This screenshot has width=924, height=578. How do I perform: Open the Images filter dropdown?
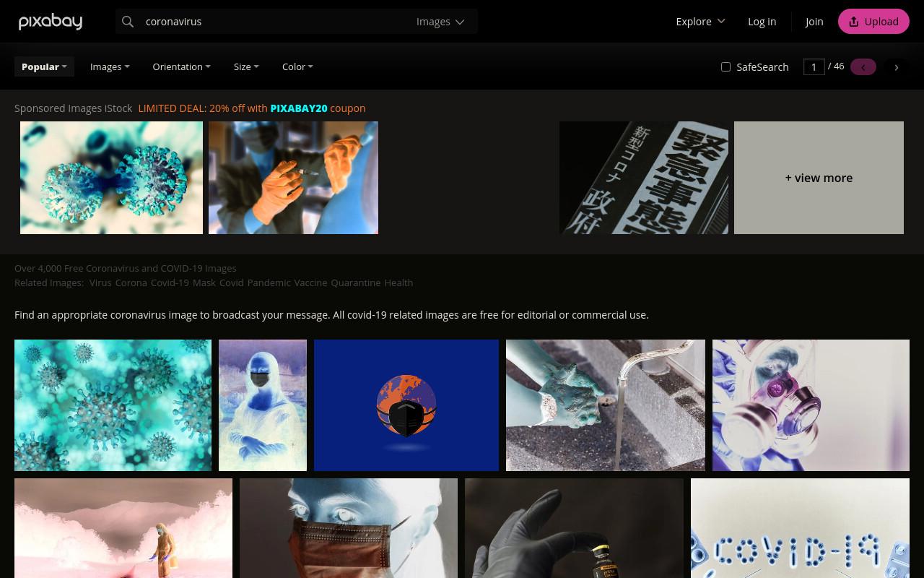[110, 66]
